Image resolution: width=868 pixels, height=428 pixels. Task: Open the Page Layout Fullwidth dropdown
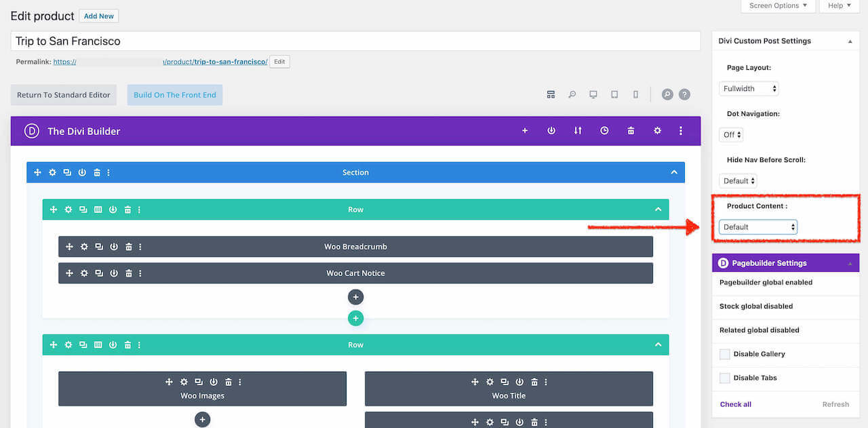749,89
